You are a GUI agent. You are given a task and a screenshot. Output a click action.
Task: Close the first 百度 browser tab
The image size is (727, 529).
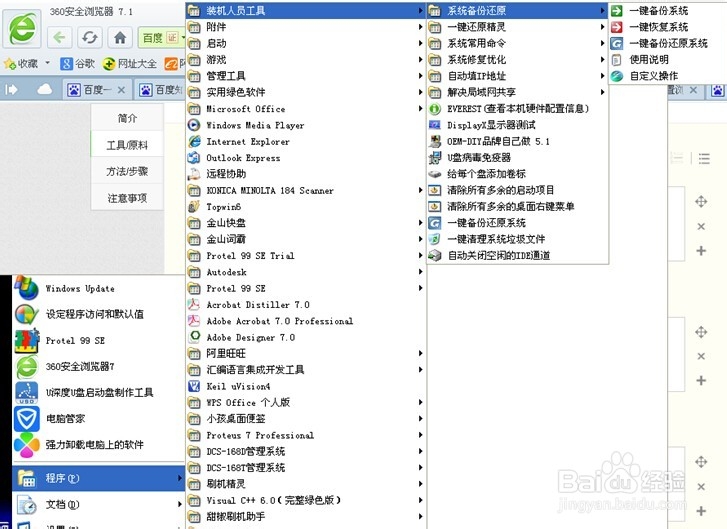tap(121, 90)
